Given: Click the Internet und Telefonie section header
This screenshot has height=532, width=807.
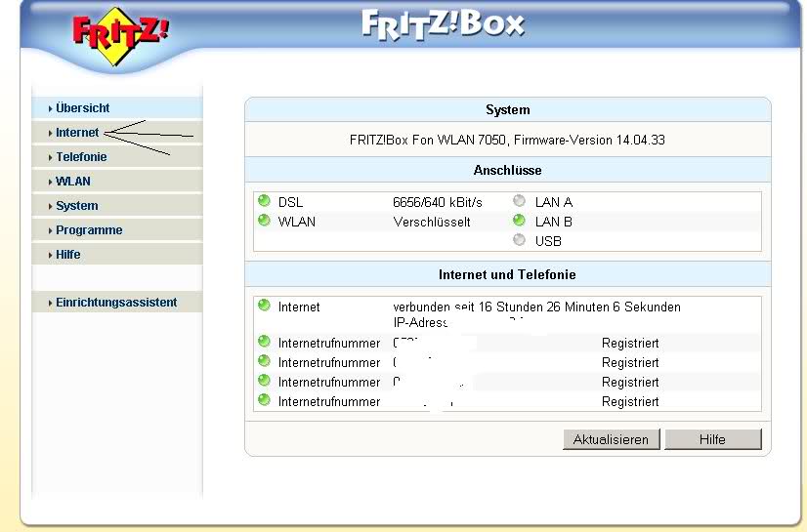Looking at the screenshot, I should click(508, 274).
